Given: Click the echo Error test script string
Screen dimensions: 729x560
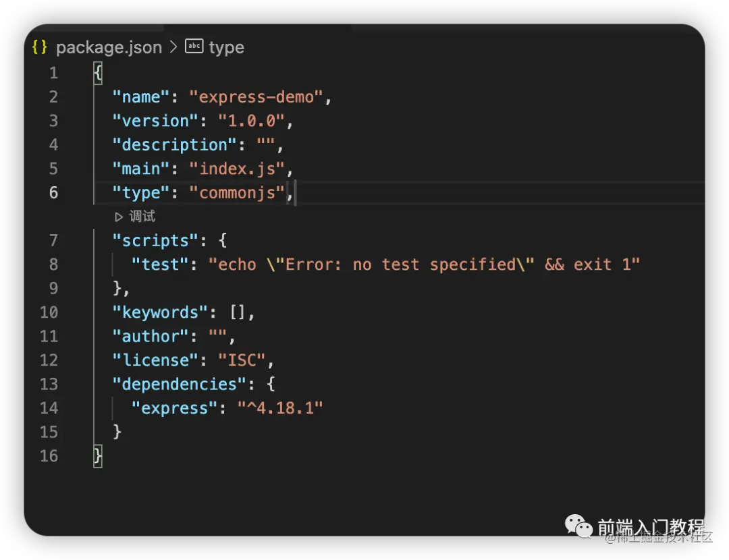Looking at the screenshot, I should [x=424, y=264].
